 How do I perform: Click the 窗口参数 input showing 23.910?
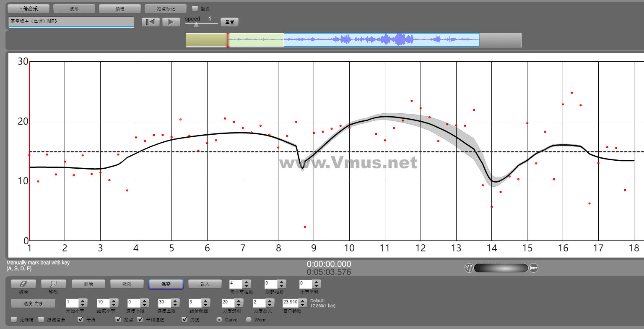(x=291, y=303)
